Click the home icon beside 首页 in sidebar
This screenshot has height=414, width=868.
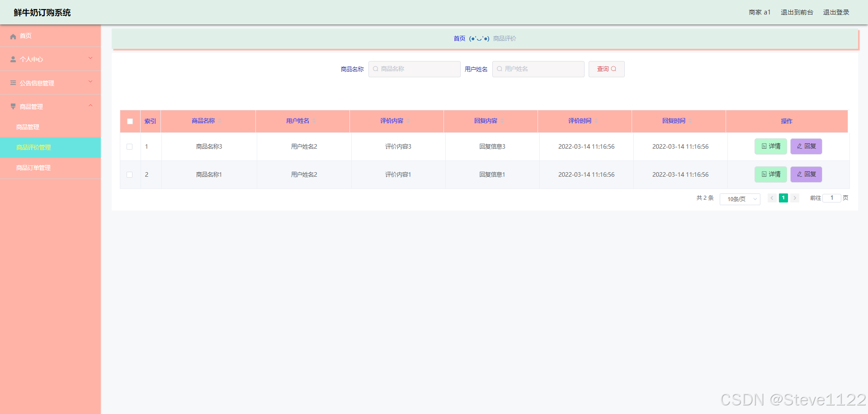pos(13,36)
